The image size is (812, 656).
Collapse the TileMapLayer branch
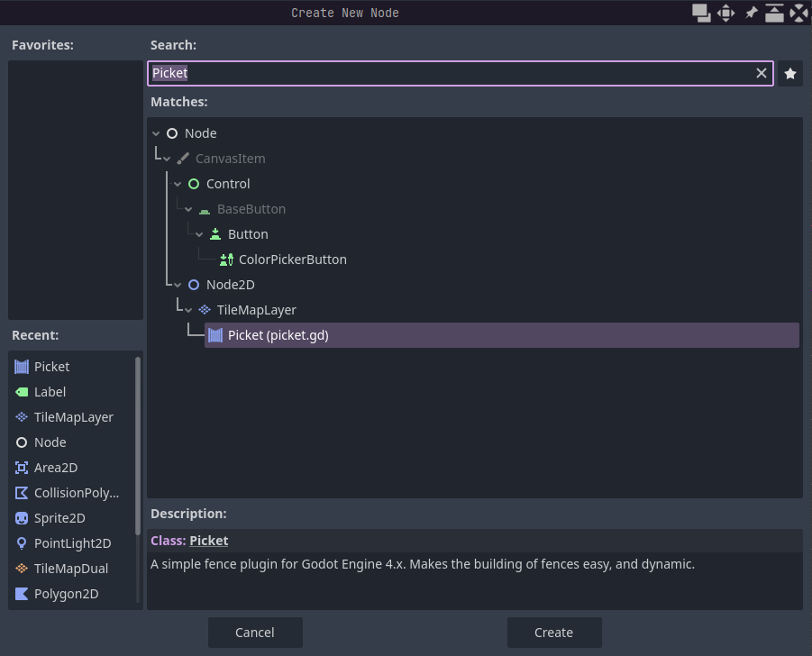188,310
